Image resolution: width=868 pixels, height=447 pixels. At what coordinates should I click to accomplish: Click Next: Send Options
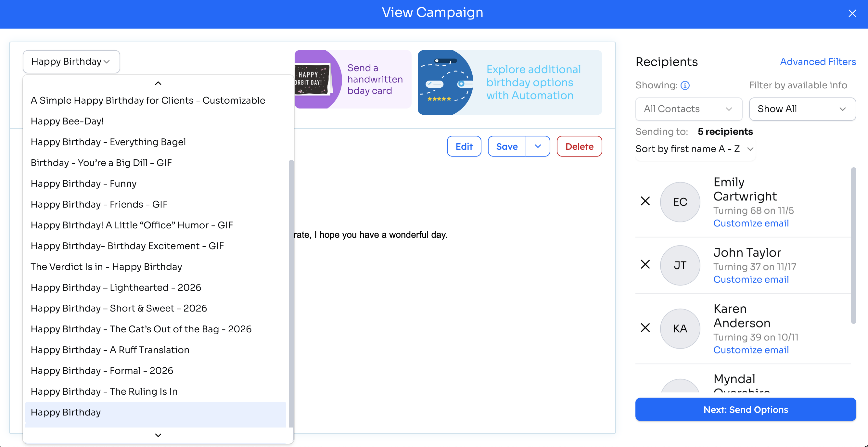point(745,410)
